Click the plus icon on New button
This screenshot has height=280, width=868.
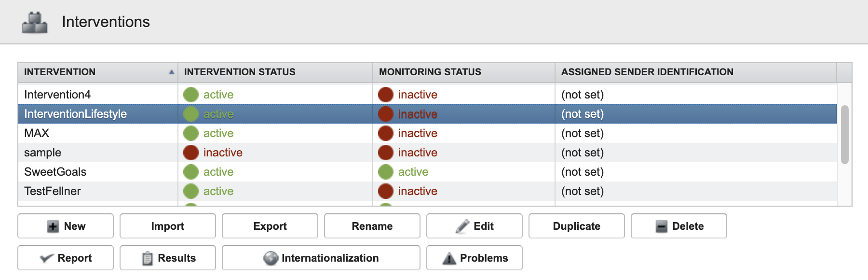pyautogui.click(x=53, y=226)
